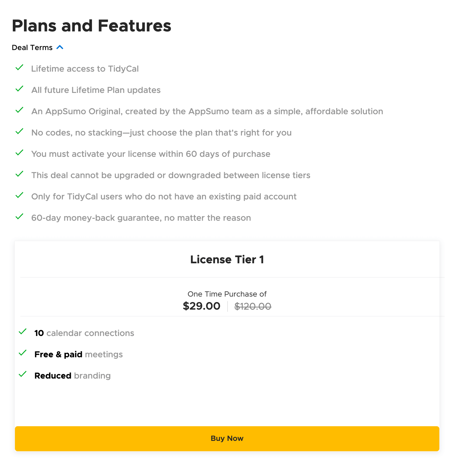This screenshot has height=476, width=454.
Task: Click checkmark beside 60 days license activation
Action: [x=19, y=153]
